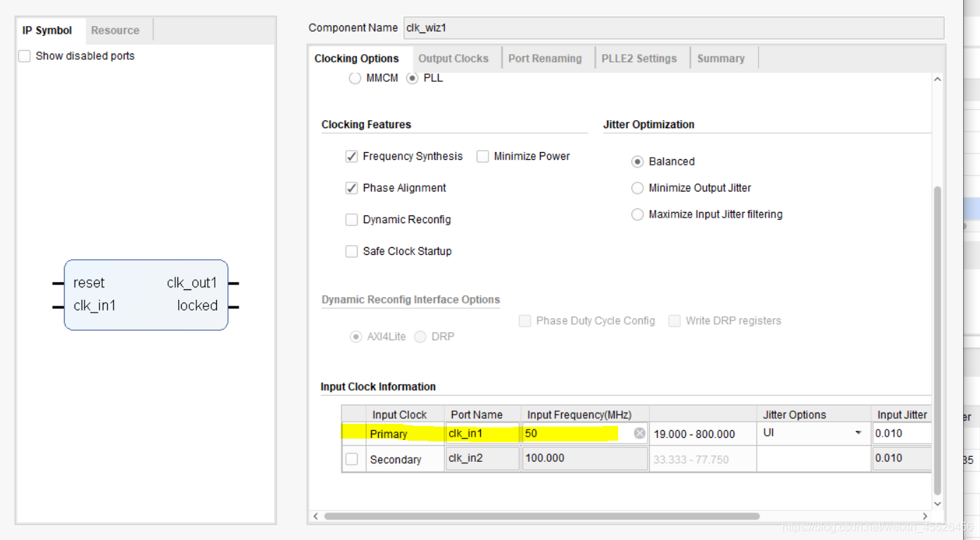The image size is (980, 540).
Task: Select the Clocking Options tab
Action: (x=357, y=58)
